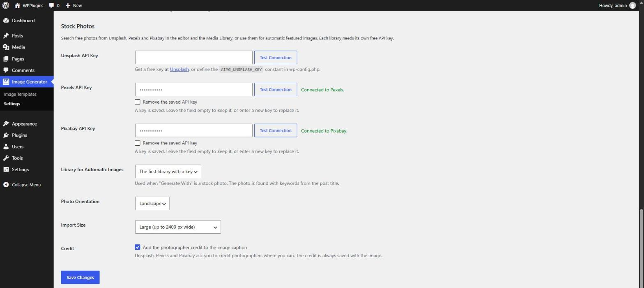Click WPPlugins site name in admin bar
Viewport: 644px width, 288px height.
point(33,5)
